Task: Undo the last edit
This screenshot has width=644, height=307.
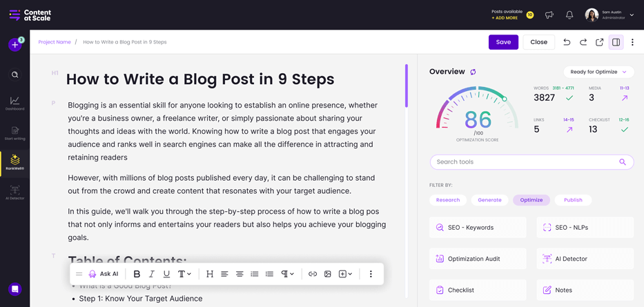Action: [x=567, y=42]
